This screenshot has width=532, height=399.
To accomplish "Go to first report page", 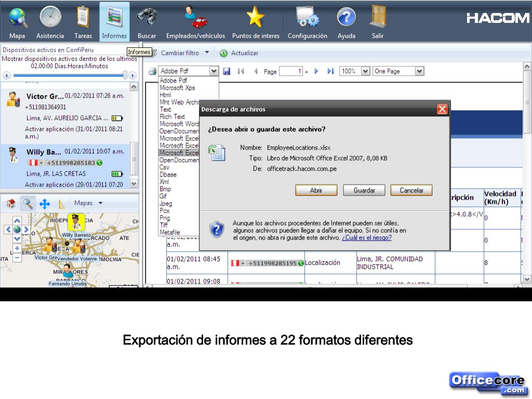I will (241, 71).
